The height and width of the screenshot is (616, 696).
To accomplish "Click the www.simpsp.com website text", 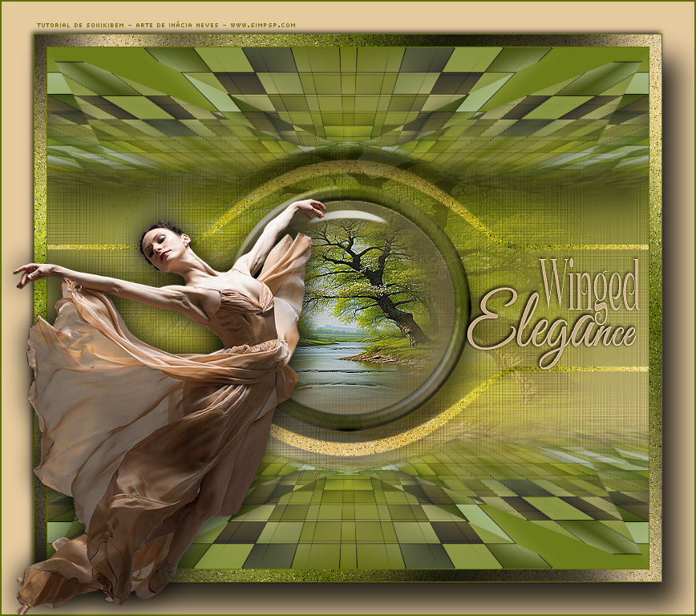I will click(263, 25).
